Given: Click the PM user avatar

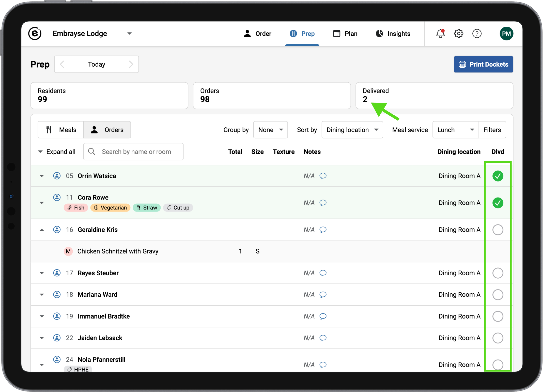Looking at the screenshot, I should 506,34.
